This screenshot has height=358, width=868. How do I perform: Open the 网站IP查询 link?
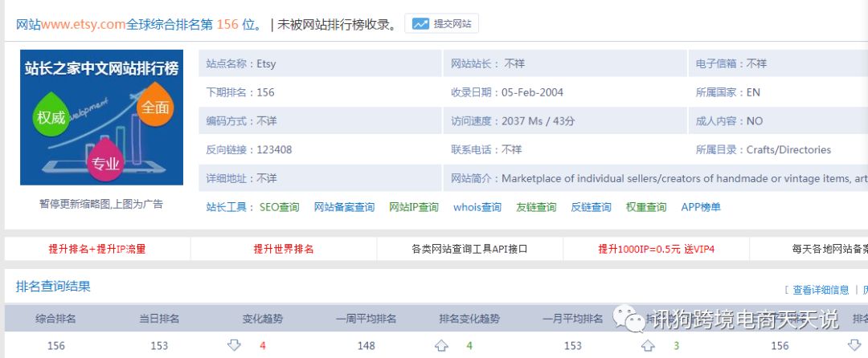pyautogui.click(x=414, y=207)
